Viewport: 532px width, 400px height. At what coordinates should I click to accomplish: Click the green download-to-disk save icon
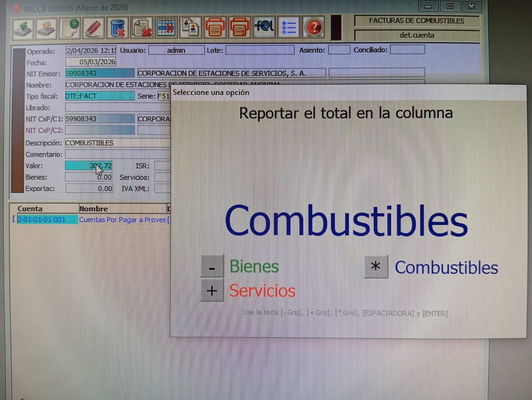click(23, 28)
